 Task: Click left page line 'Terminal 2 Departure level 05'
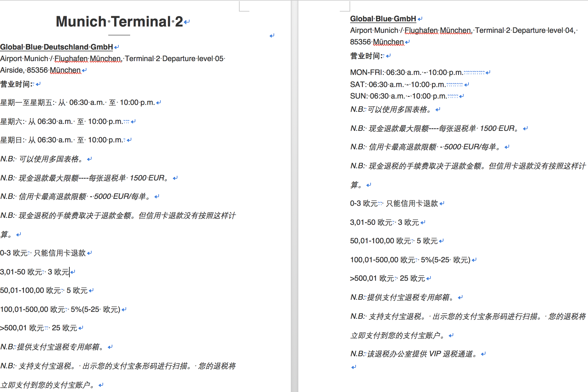click(174, 59)
